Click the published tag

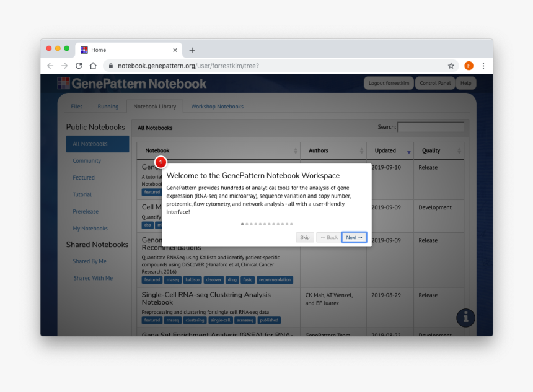[269, 320]
